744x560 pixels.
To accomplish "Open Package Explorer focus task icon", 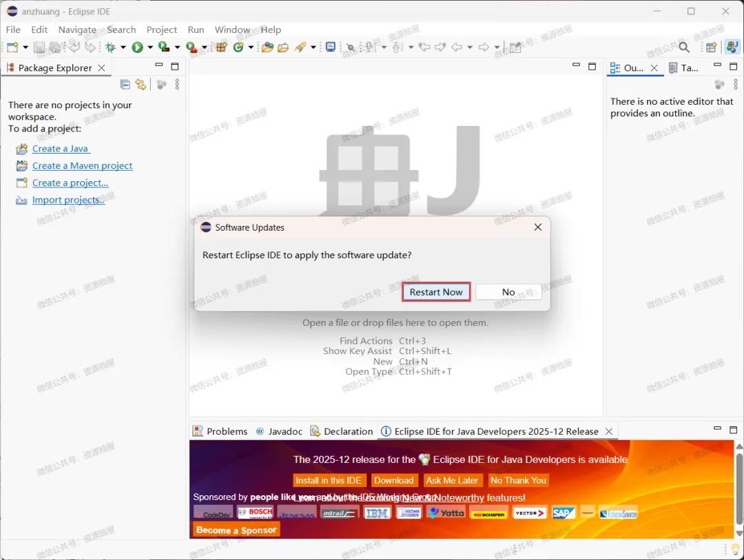I will tap(162, 85).
